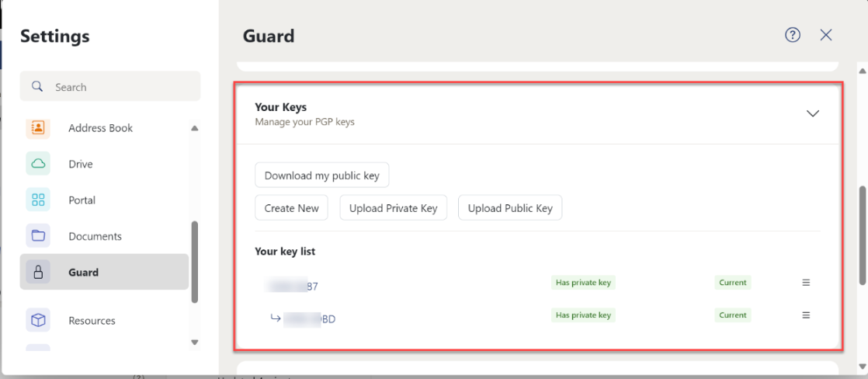
Task: Open key link ending in 87
Action: click(x=290, y=287)
